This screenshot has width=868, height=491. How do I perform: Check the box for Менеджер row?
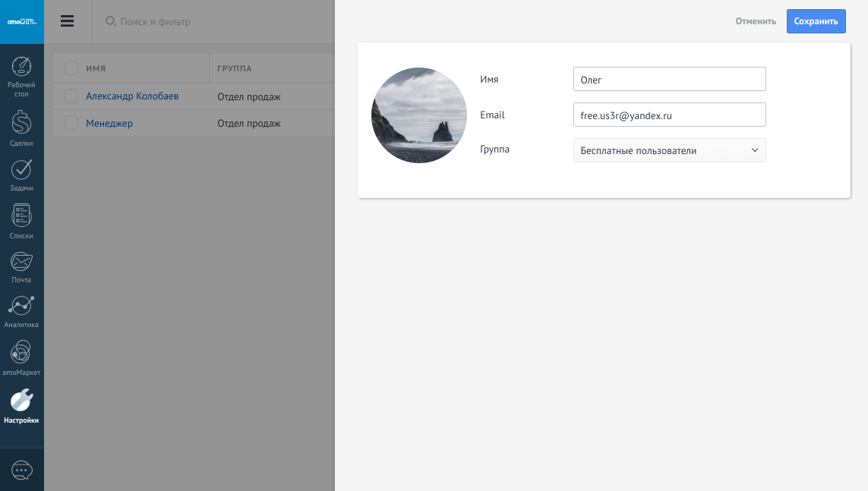pyautogui.click(x=71, y=123)
